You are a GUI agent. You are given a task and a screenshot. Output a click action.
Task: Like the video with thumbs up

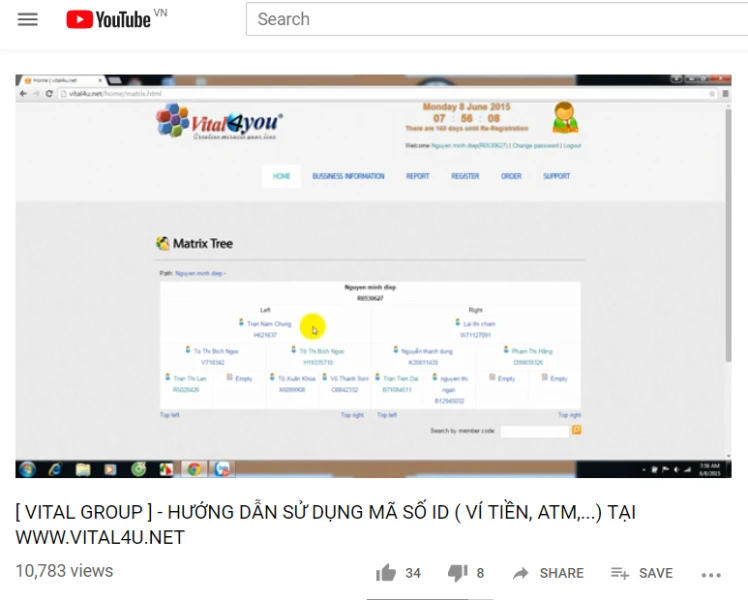[386, 573]
